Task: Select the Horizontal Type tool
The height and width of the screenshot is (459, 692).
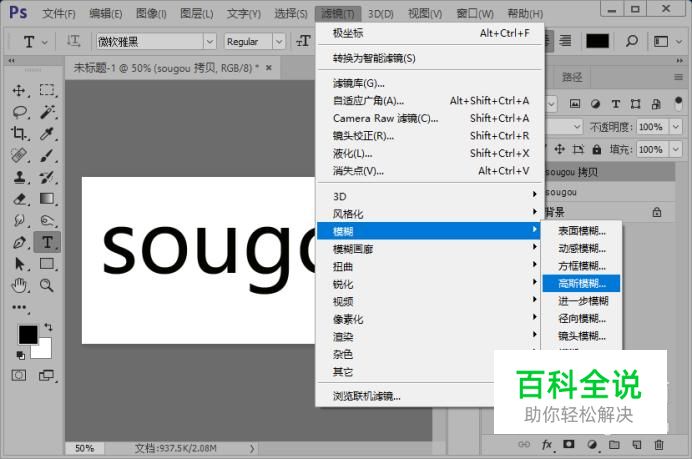Action: coord(47,242)
